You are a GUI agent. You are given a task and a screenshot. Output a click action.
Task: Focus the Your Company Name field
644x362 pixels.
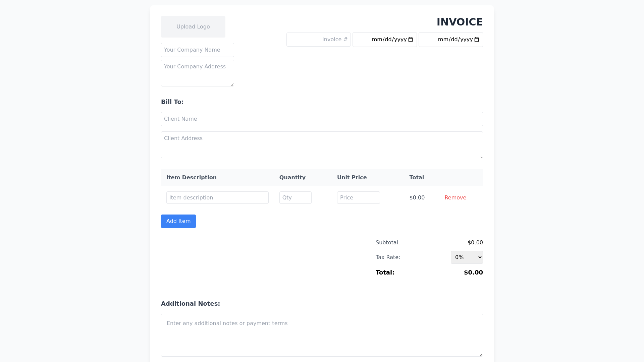pyautogui.click(x=198, y=50)
